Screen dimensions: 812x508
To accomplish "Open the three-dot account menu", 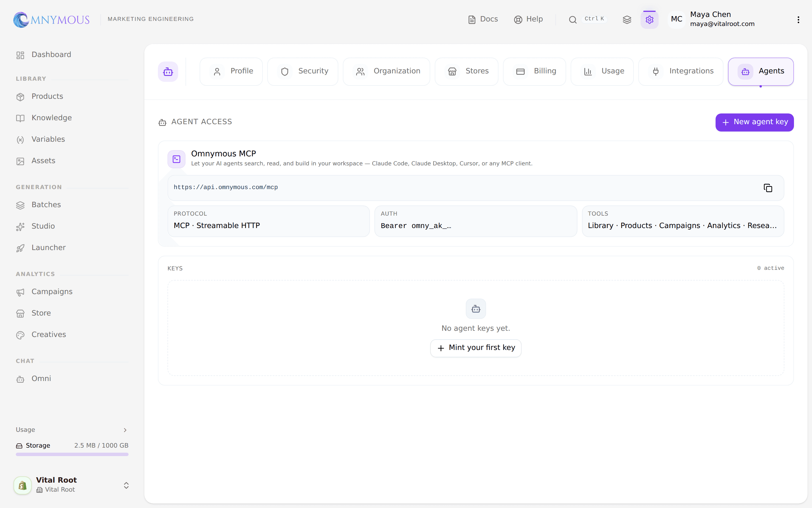I will 798,20.
